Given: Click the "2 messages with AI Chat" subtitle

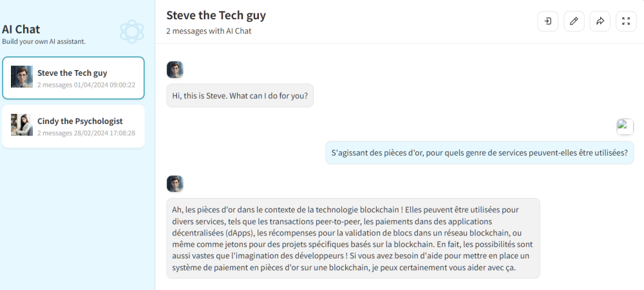Looking at the screenshot, I should pos(209,31).
